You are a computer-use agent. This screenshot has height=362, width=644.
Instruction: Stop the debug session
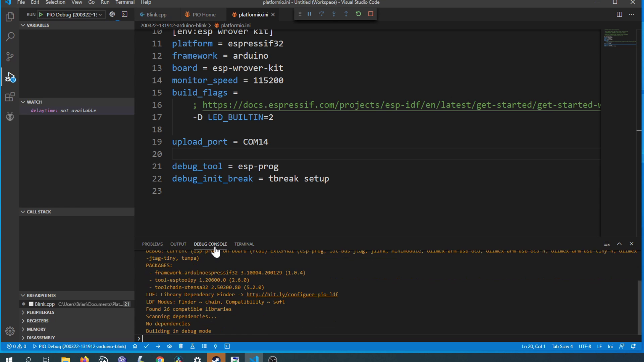click(x=371, y=14)
